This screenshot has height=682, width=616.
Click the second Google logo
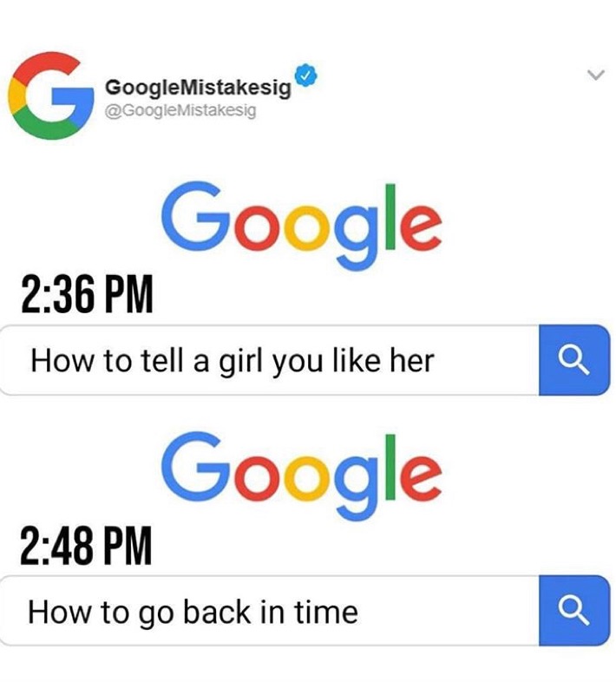301,476
